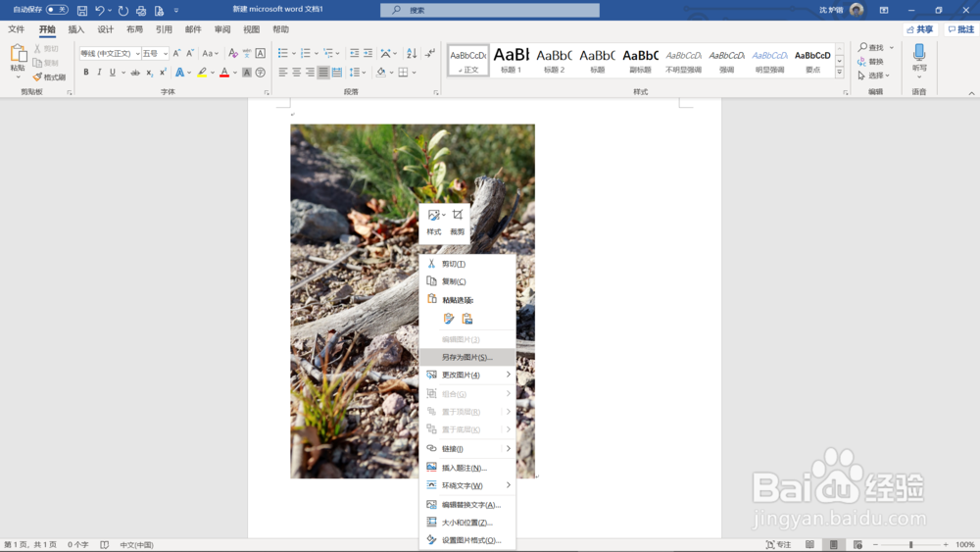
Task: Increase paragraph indent
Action: click(x=368, y=53)
